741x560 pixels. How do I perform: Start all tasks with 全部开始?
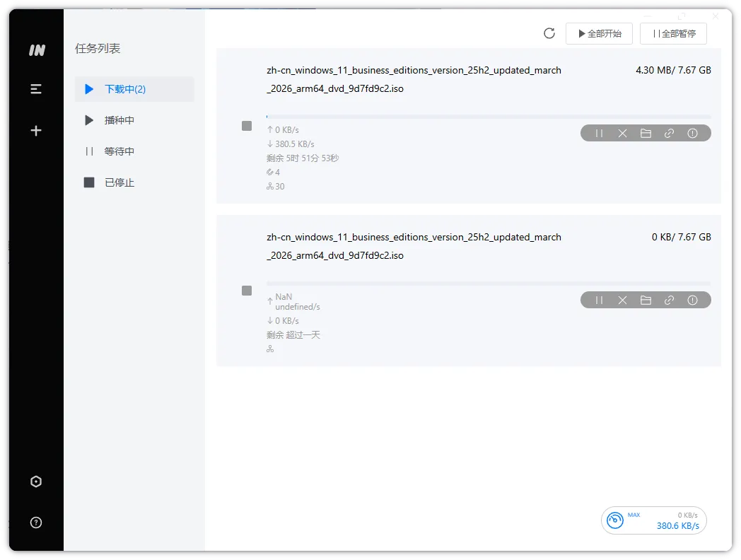click(x=599, y=33)
